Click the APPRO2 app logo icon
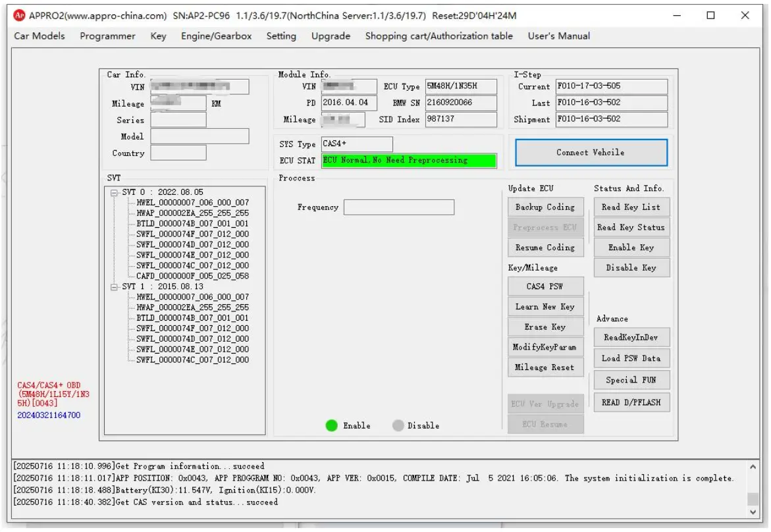771x532 pixels. coord(19,15)
